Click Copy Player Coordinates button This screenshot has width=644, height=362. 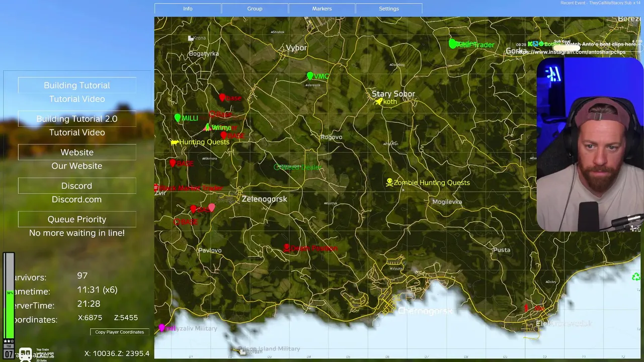coord(120,332)
